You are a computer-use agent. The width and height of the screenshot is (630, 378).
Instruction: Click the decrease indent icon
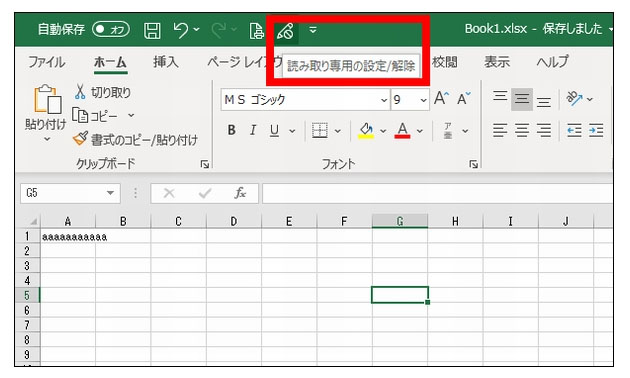click(x=574, y=131)
